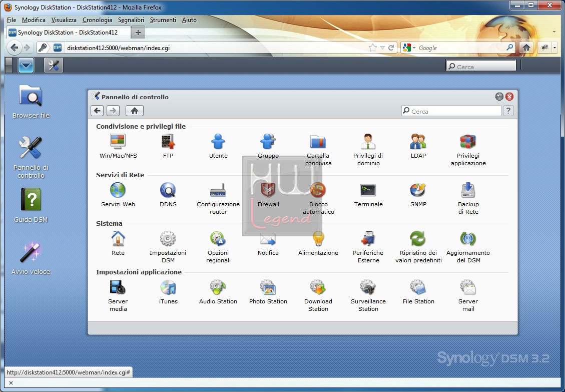Open the Cartella condivisa icon
Image resolution: width=565 pixels, height=392 pixels.
[x=318, y=150]
